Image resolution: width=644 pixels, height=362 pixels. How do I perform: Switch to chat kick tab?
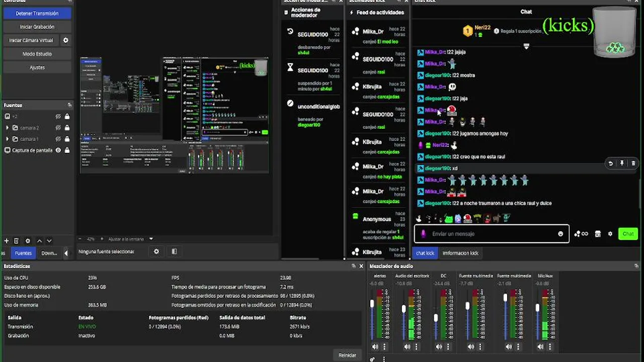point(425,253)
